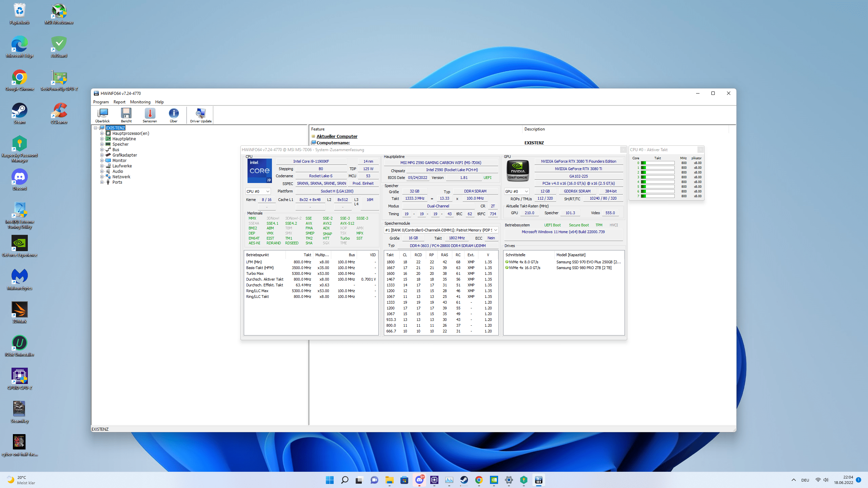The height and width of the screenshot is (488, 868).
Task: Click the Windows Start button
Action: (x=330, y=480)
